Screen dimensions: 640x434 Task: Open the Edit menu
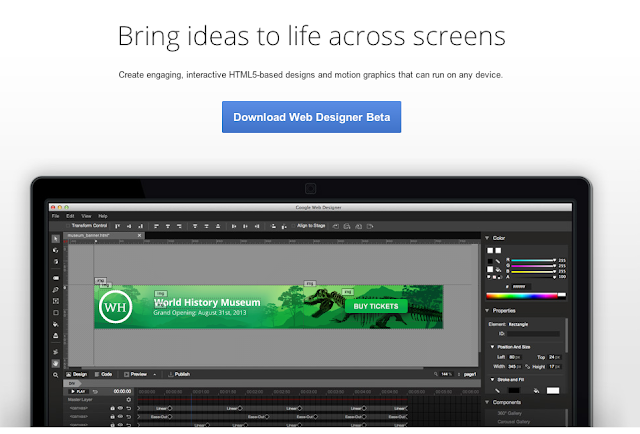tap(70, 216)
